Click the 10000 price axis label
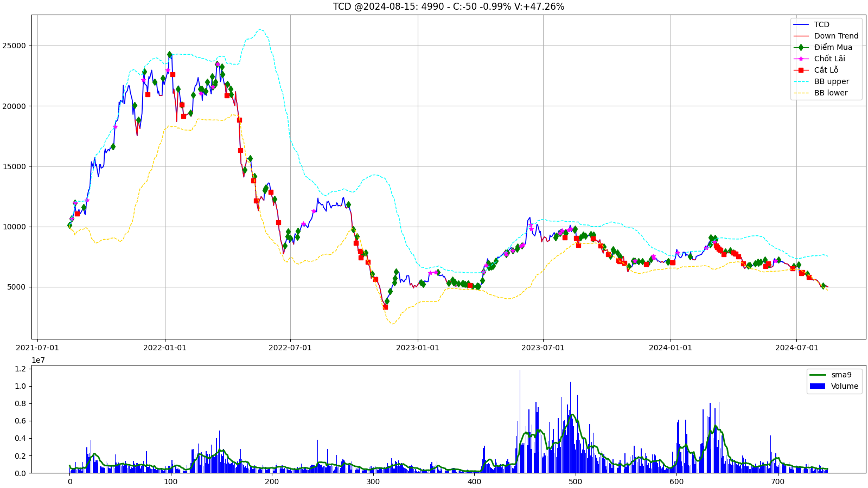 [x=14, y=227]
